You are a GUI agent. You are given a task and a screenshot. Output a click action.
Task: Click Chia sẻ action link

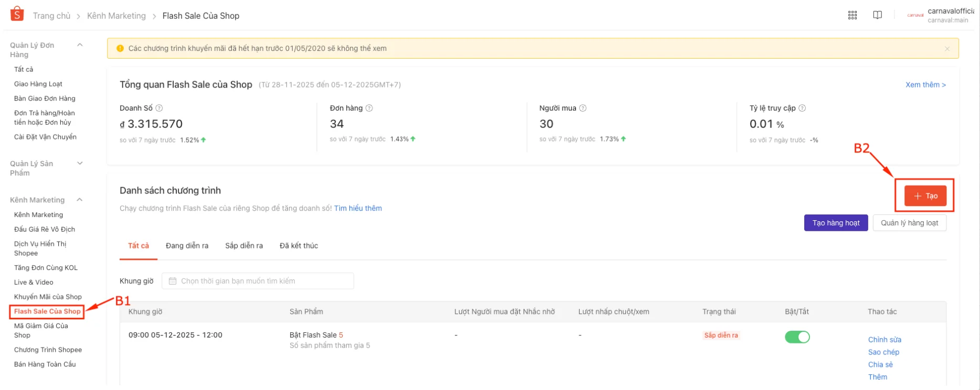click(880, 364)
